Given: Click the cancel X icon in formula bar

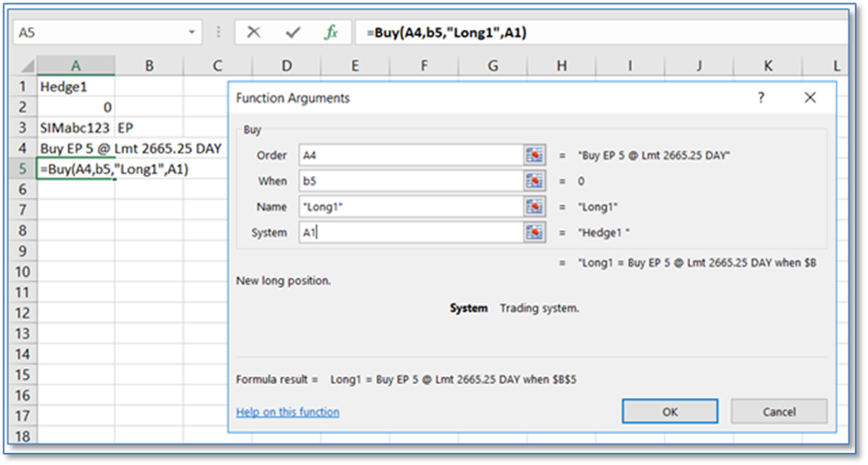Looking at the screenshot, I should point(254,32).
